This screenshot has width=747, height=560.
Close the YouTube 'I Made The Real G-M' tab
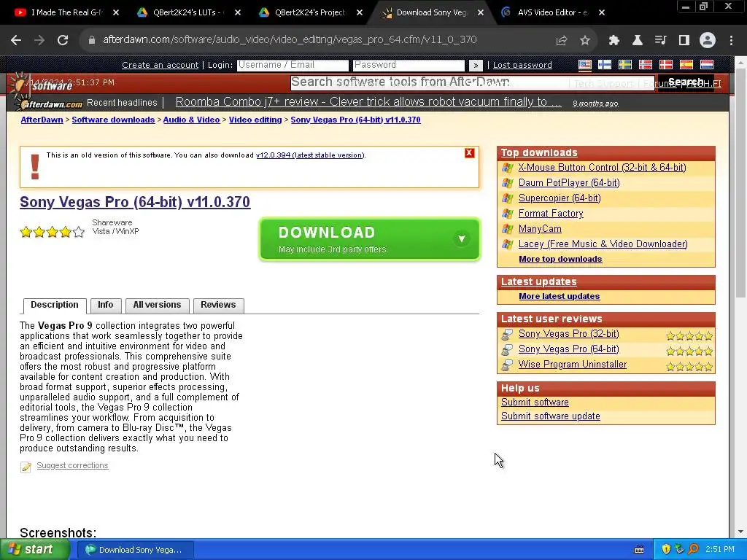coord(116,12)
